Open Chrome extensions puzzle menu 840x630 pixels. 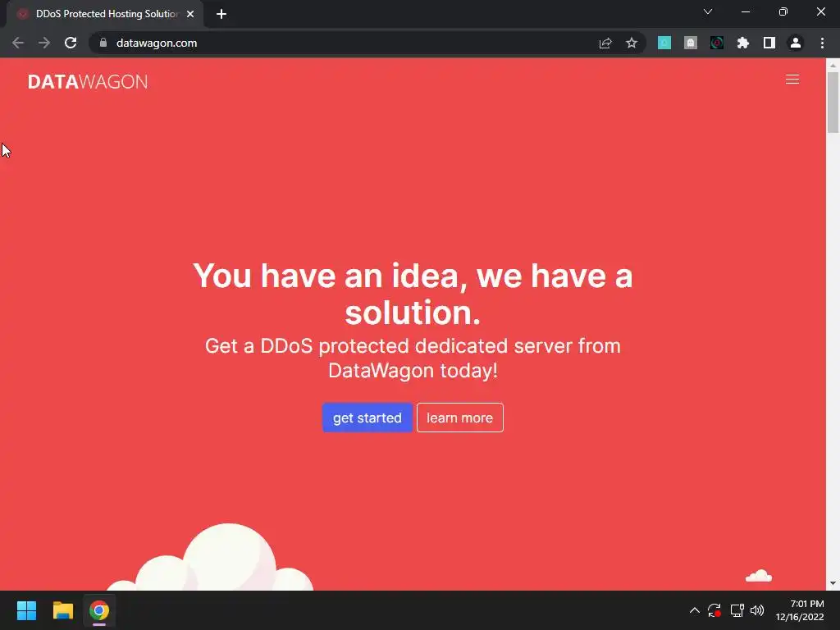click(743, 43)
